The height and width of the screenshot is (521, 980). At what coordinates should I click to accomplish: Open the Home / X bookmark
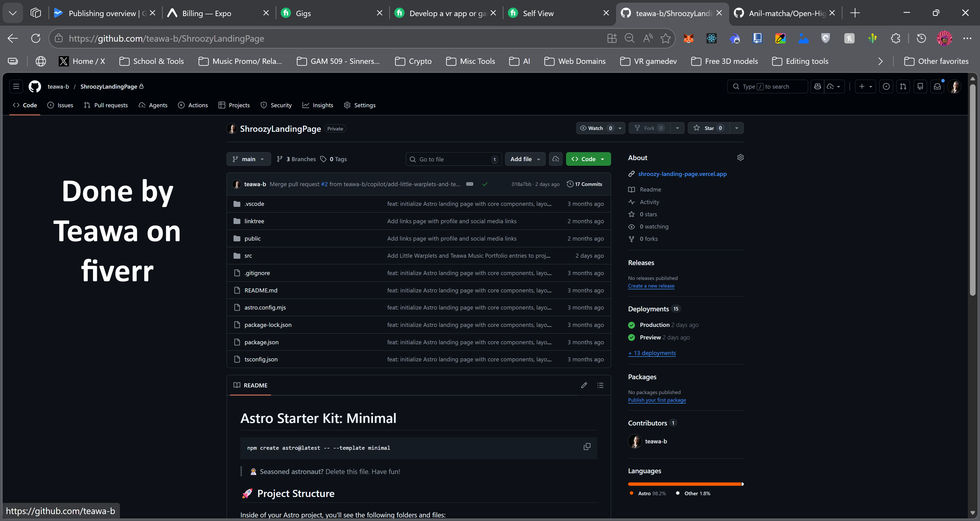(x=82, y=61)
